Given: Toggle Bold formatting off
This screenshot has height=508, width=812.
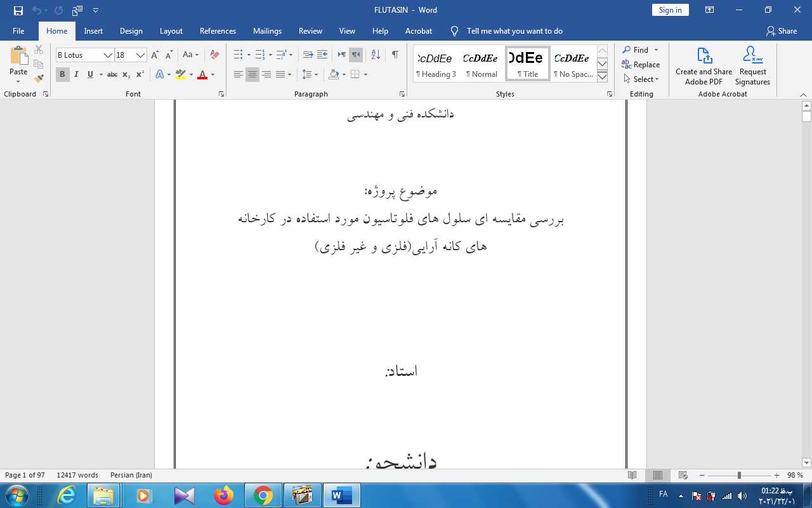Looking at the screenshot, I should [62, 75].
